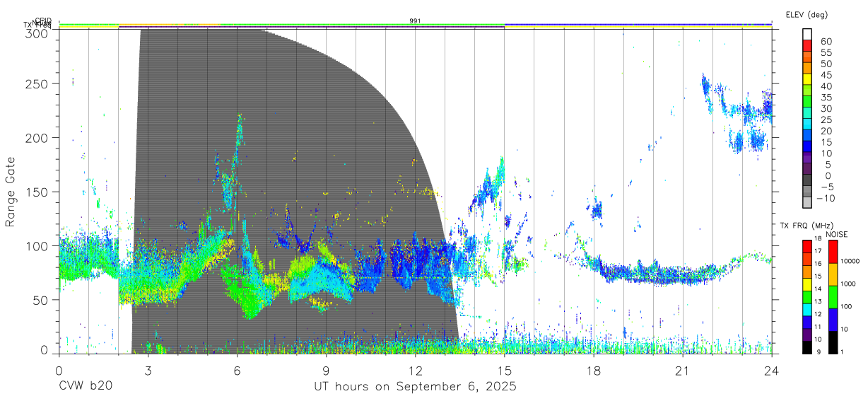Click the 'NOISE' colorbar title

click(837, 234)
